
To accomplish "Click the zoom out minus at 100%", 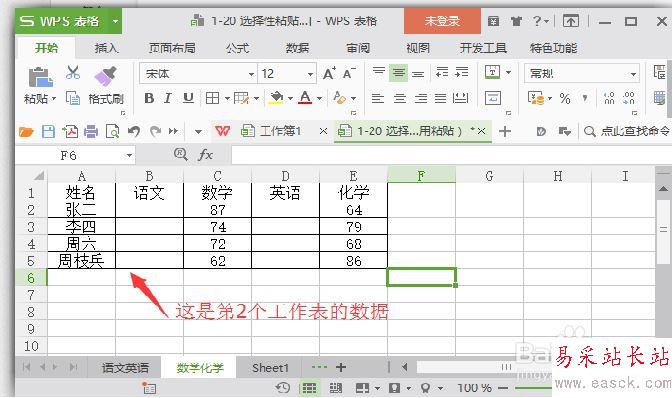I will click(x=503, y=388).
